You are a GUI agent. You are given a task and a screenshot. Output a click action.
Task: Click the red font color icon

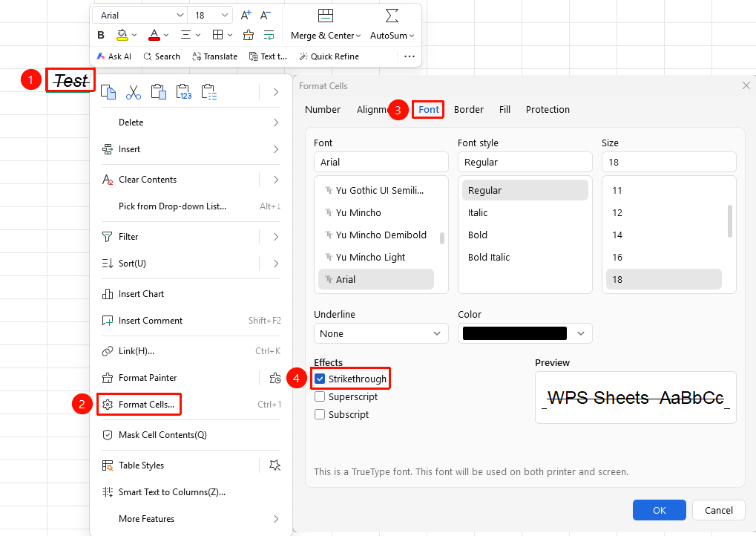[x=154, y=35]
